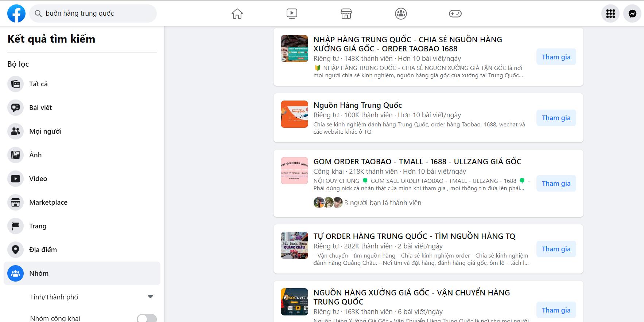Screen dimensions: 644x322
Task: Open TỰ ORDER HÀNG TRUNG QUỐC title
Action: [414, 236]
